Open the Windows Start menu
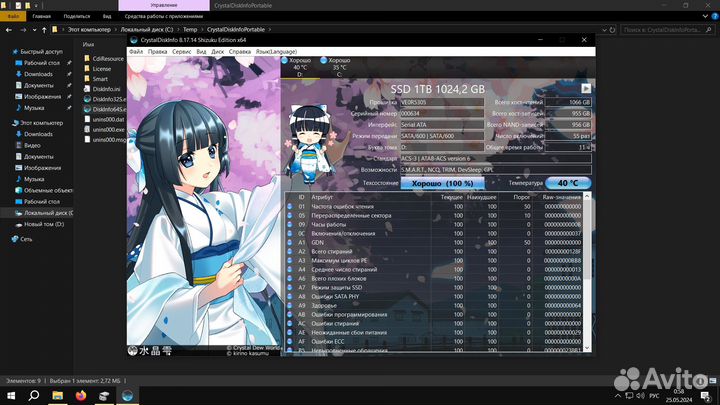This screenshot has width=720, height=405. click(9, 396)
